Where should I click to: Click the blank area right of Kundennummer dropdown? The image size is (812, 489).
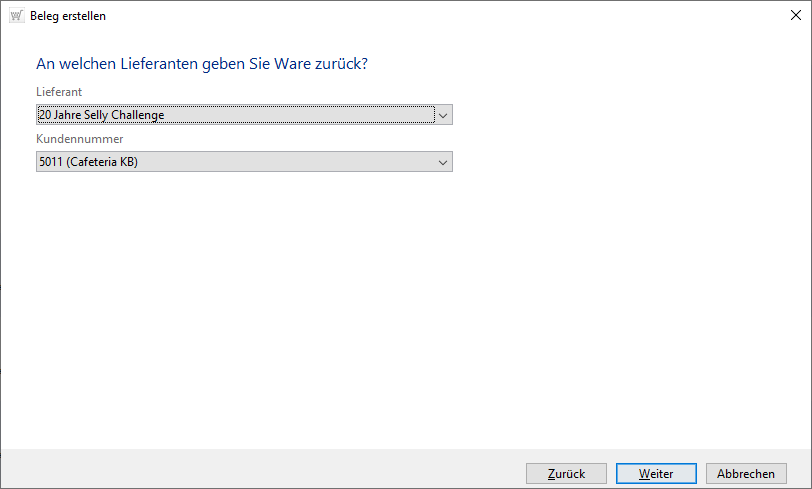coord(620,162)
